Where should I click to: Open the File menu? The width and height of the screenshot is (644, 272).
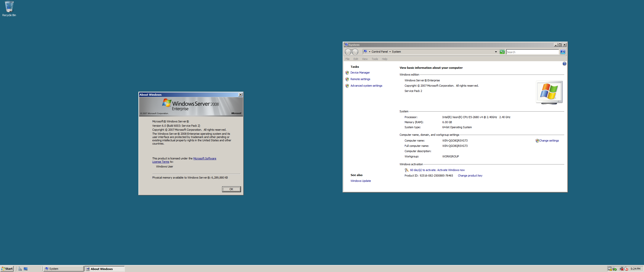[347, 59]
